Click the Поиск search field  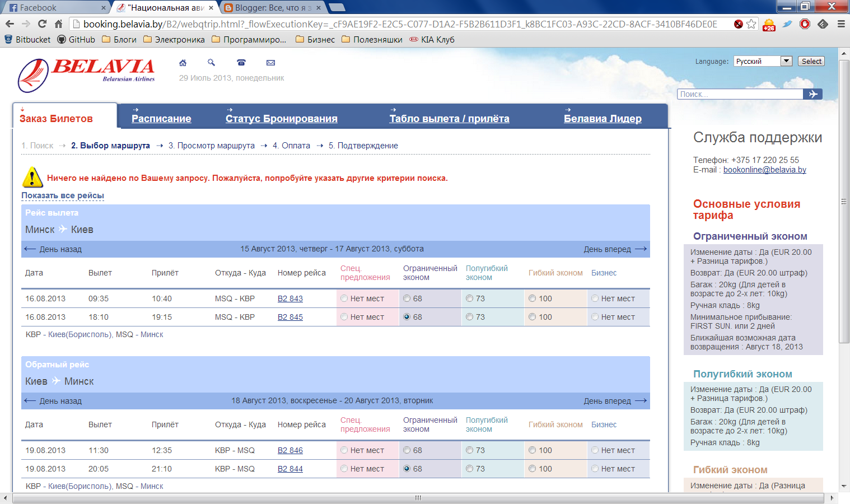pos(740,94)
